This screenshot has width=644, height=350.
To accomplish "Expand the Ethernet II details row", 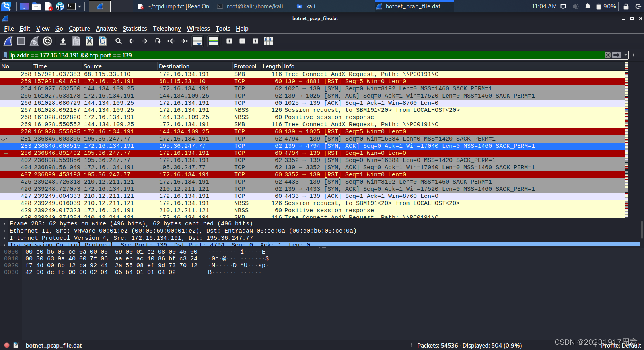I will 4,231.
